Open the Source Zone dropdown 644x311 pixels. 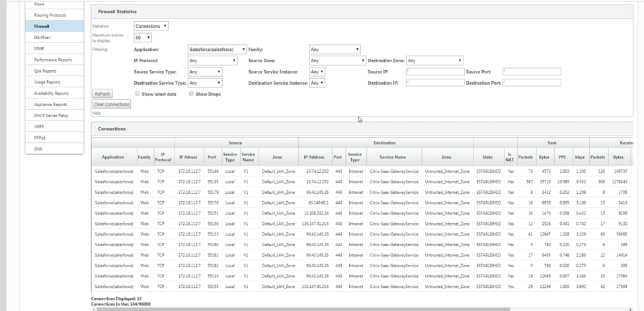pos(337,60)
